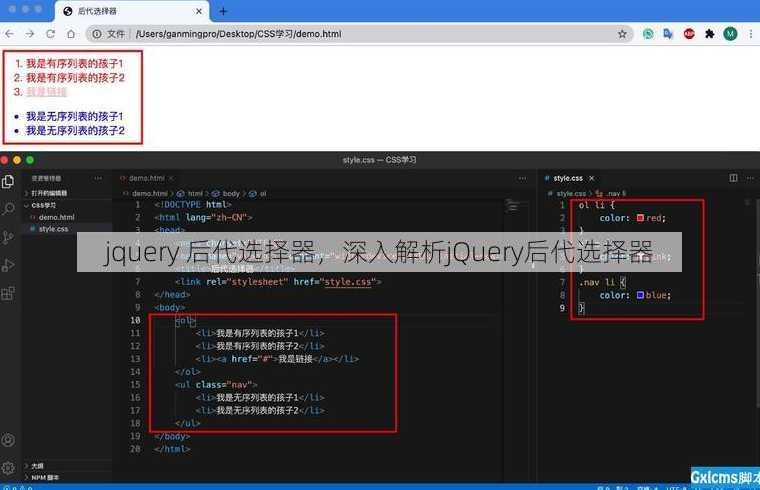This screenshot has width=760, height=490.
Task: Click the blue color swatch in style.css
Action: pyautogui.click(x=640, y=295)
